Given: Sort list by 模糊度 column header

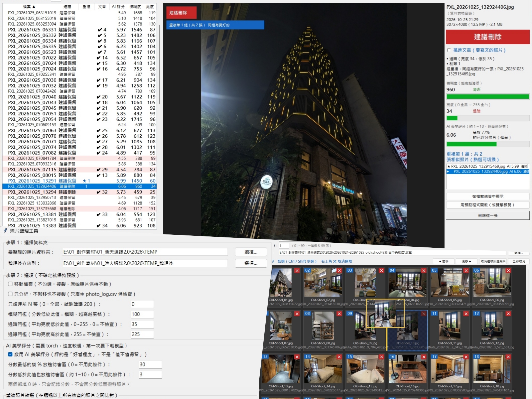Looking at the screenshot, I should [135, 7].
